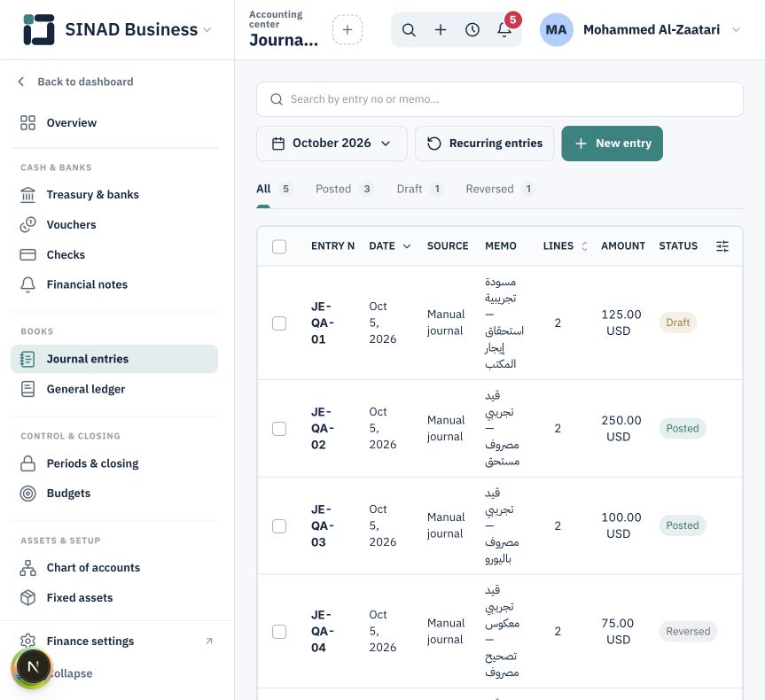The image size is (765, 700).
Task: Switch to the Posted tab
Action: (344, 190)
